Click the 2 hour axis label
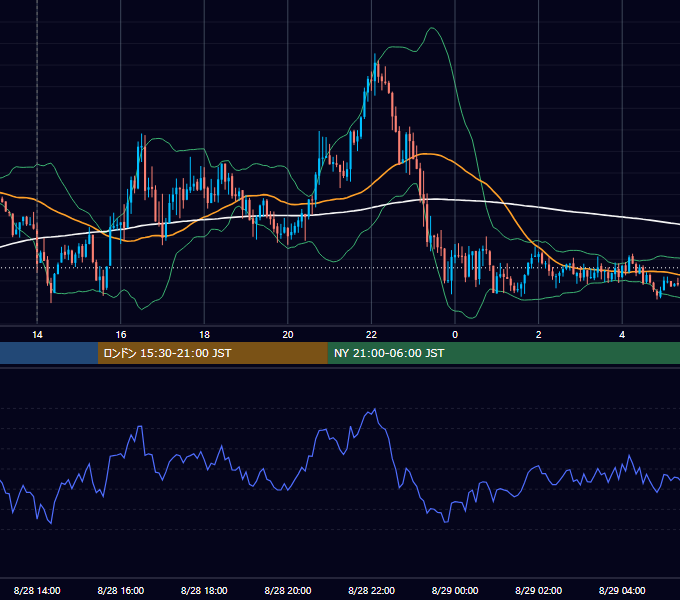 click(538, 334)
